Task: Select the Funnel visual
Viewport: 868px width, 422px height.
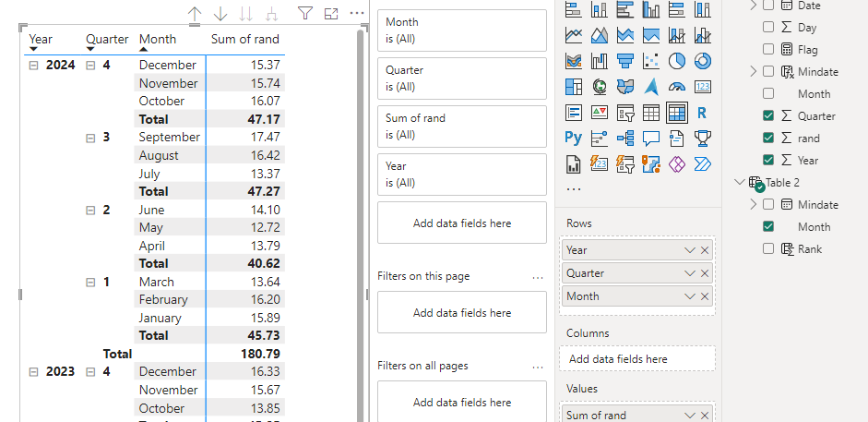Action: click(625, 60)
